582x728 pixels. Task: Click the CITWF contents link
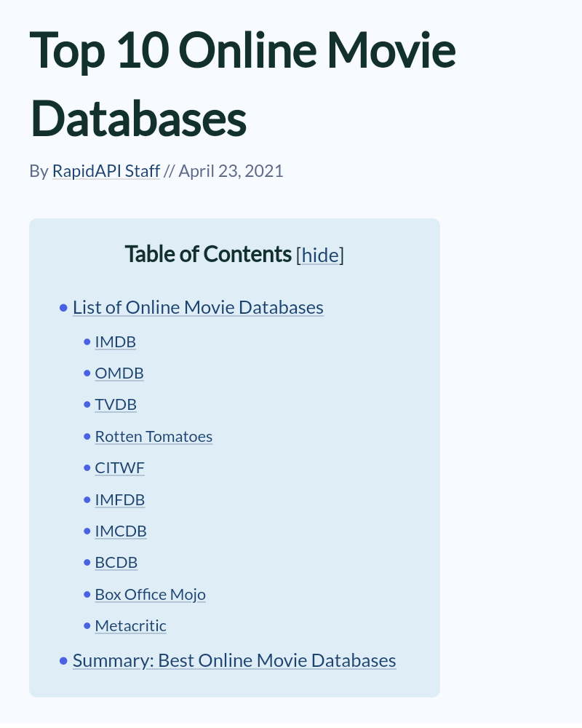[x=119, y=467]
